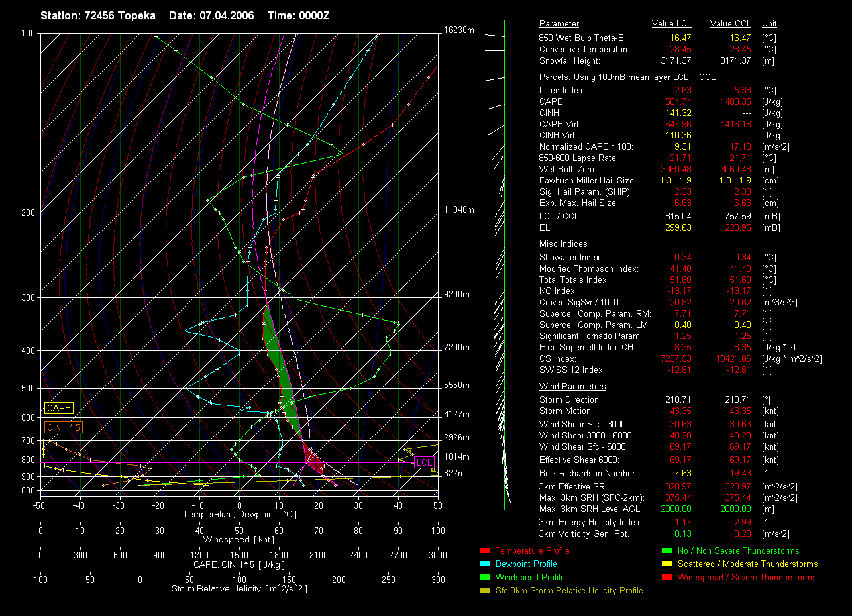Viewport: 852px width, 616px height.
Task: Click the green No / Non Severe Thunderstorms swatch
Action: click(666, 551)
